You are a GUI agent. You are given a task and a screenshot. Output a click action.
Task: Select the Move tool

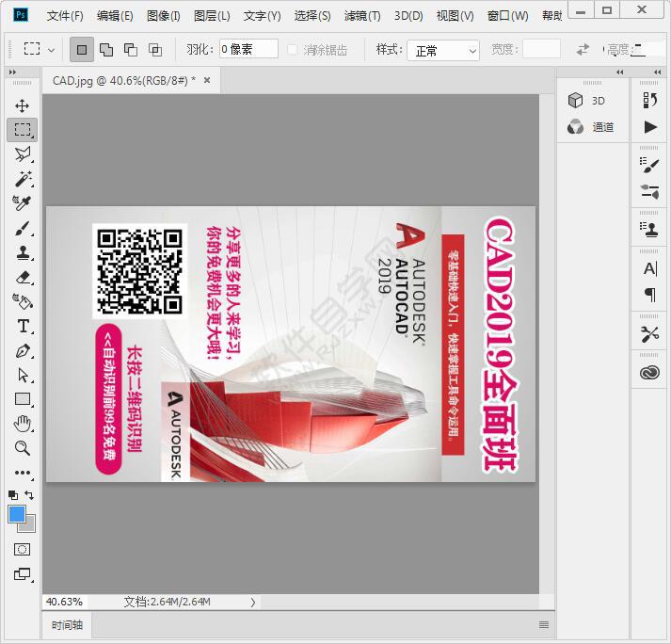(22, 105)
